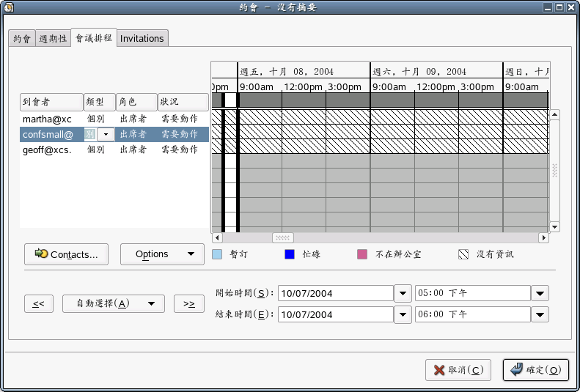The image size is (580, 392).
Task: Click the vertical scroll up arrow
Action: (554, 115)
